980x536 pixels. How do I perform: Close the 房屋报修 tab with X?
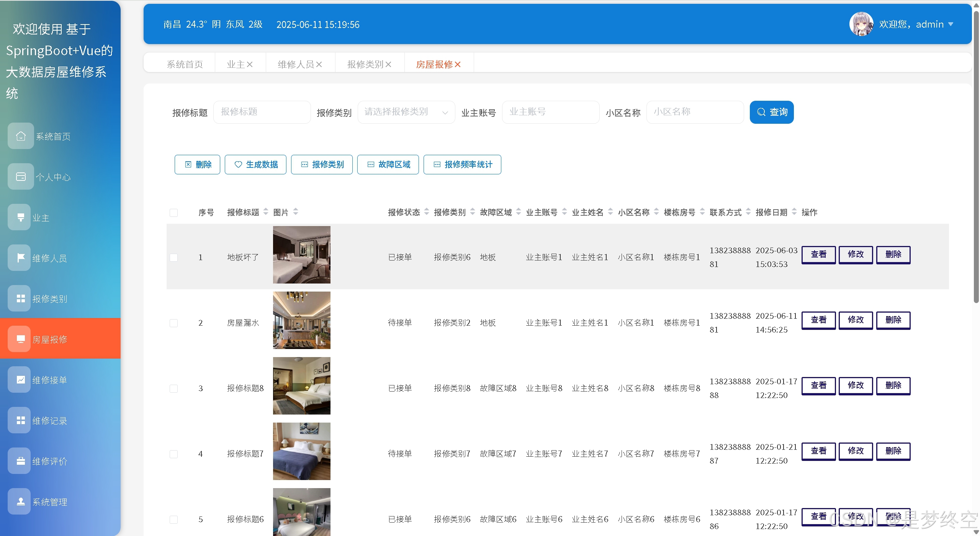(x=458, y=64)
